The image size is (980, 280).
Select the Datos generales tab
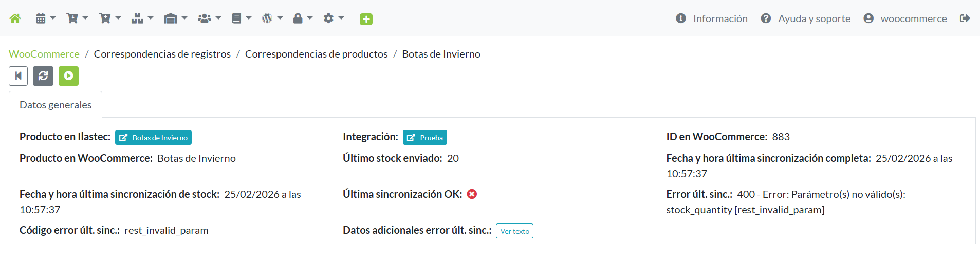[x=56, y=105]
